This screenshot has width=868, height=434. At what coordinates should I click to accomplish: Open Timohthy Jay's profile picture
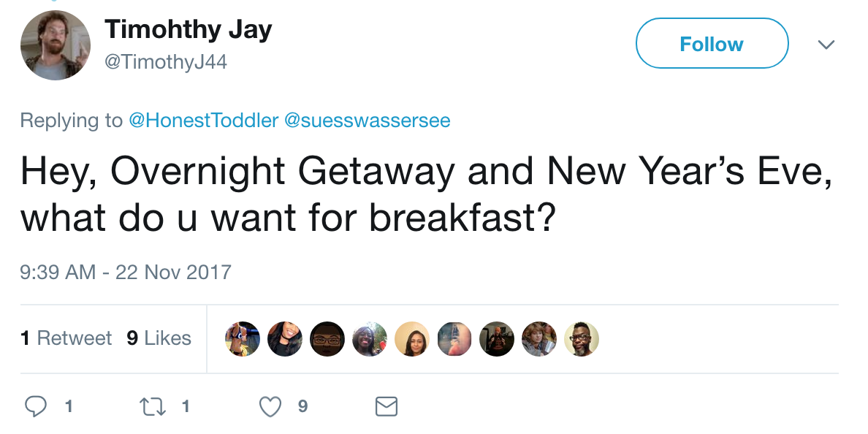point(56,45)
